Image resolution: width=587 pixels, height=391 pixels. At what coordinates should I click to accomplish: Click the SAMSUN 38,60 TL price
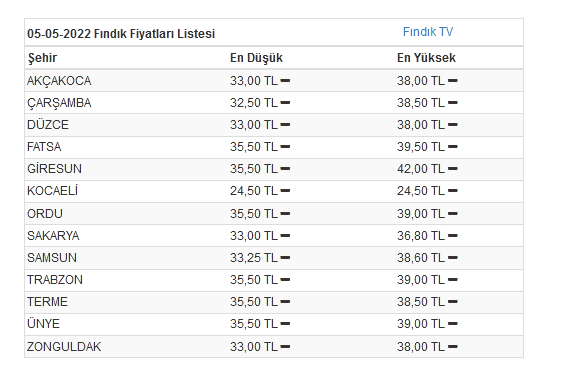[x=421, y=258]
